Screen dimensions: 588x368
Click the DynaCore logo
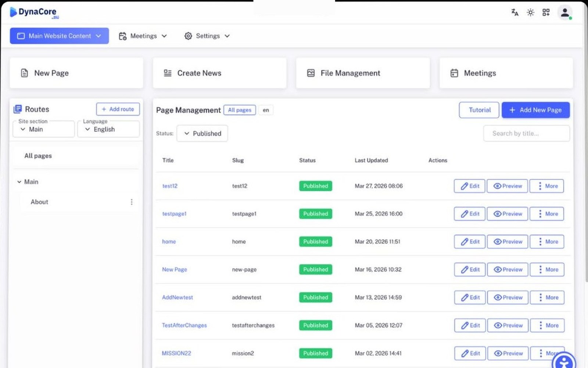point(34,13)
